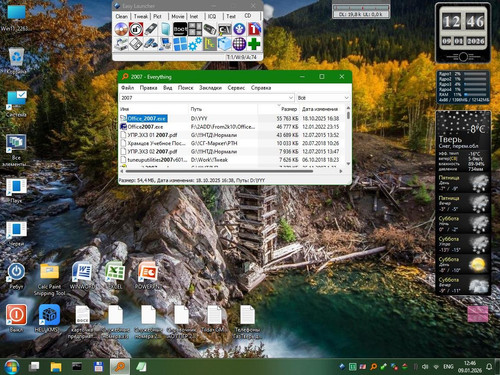Select the УПР.ЗХЗ 01 2007.pdf result
The height and width of the screenshot is (375, 500).
232,135
